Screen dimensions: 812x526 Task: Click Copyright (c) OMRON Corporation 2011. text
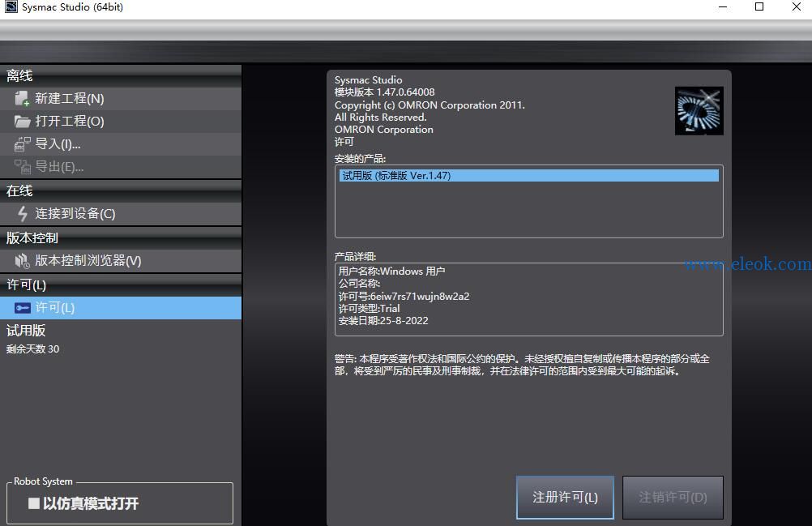430,105
